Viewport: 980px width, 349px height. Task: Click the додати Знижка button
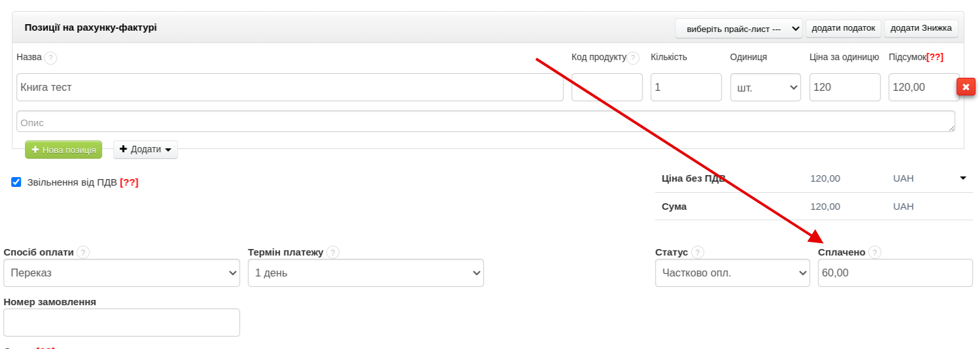(x=921, y=29)
